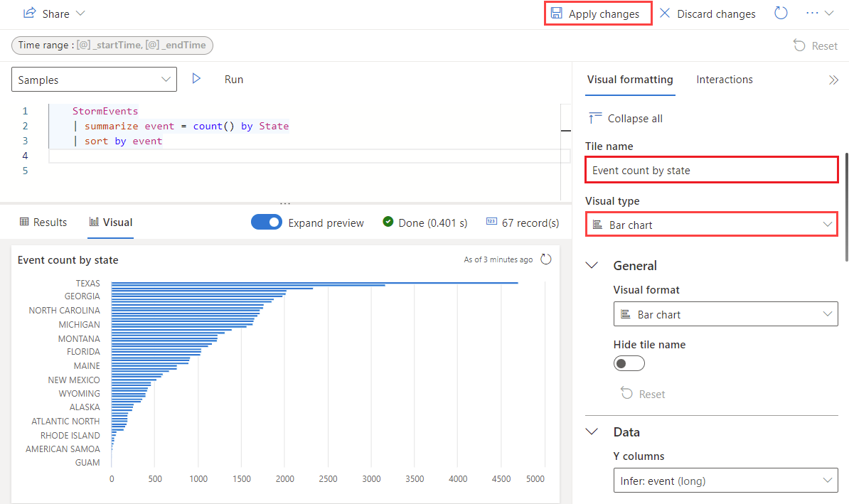This screenshot has height=504, width=849.
Task: Click the tile refresh icon in preview
Action: [546, 259]
